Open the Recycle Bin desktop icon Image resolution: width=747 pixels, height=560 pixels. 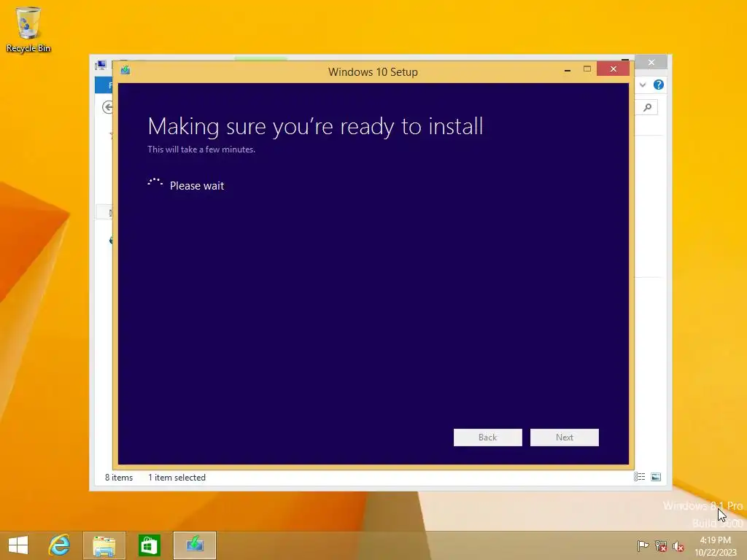pyautogui.click(x=28, y=29)
